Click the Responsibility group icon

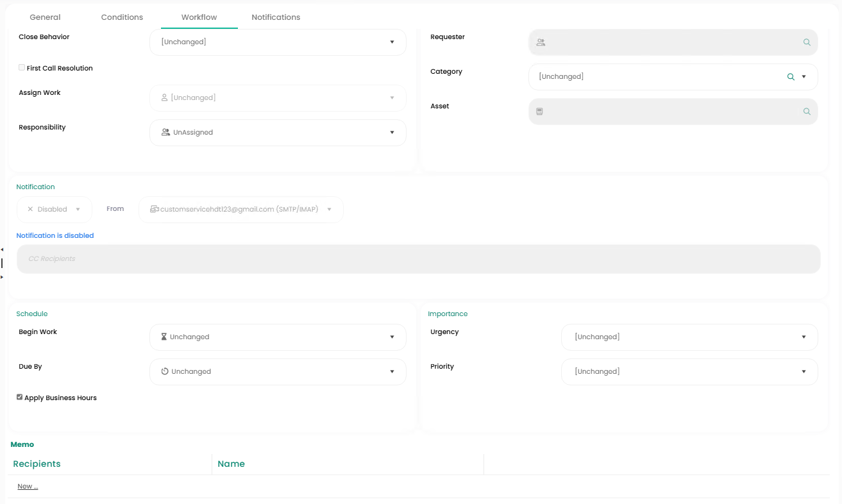pos(165,133)
